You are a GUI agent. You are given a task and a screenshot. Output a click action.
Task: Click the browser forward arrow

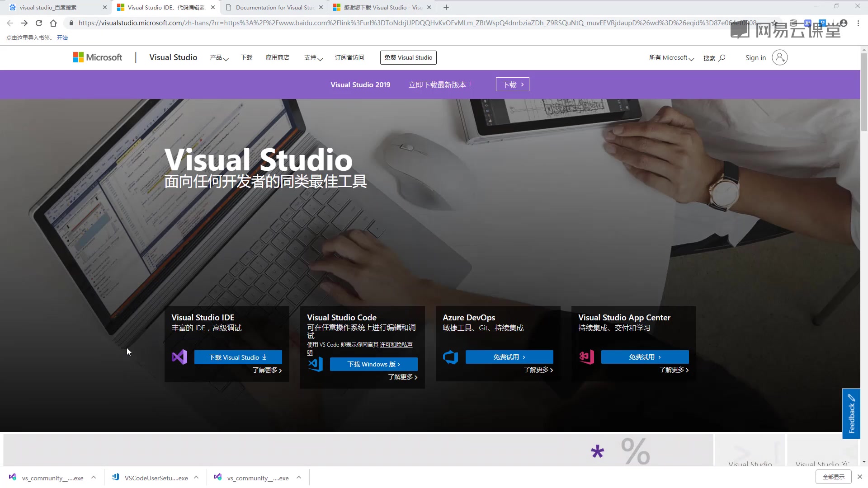[x=24, y=23]
